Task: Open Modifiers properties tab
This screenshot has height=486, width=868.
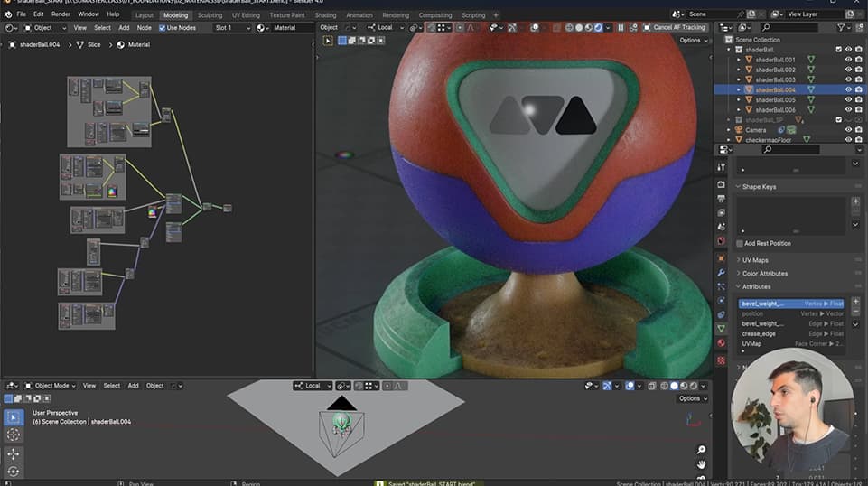Action: 721,272
